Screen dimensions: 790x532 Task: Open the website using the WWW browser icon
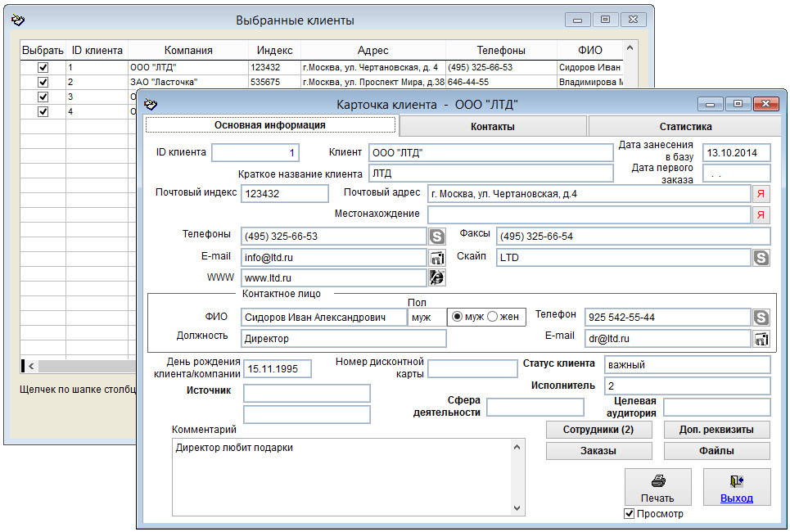[x=438, y=278]
